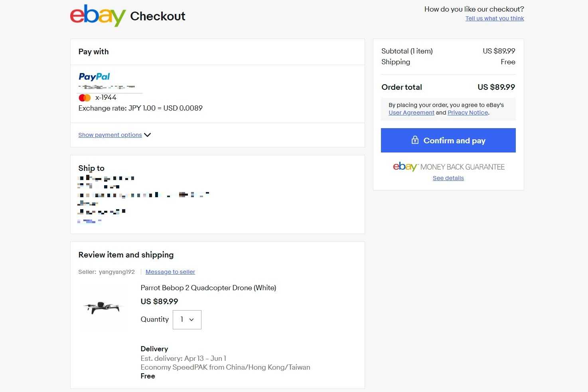Click the Ship to heading
588x392 pixels.
click(x=91, y=168)
